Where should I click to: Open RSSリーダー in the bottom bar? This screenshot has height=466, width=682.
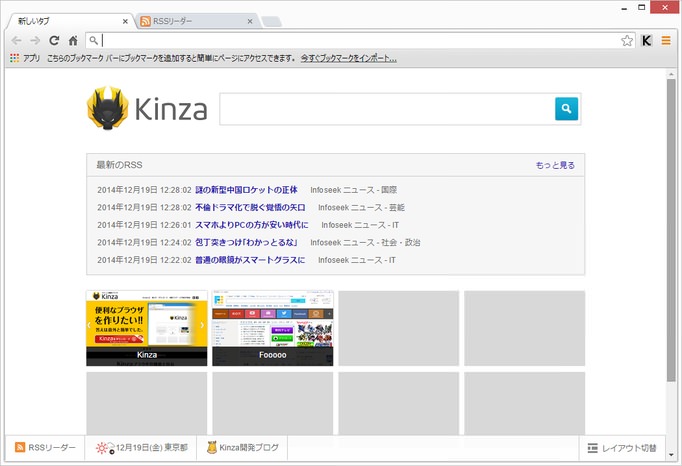[45, 447]
